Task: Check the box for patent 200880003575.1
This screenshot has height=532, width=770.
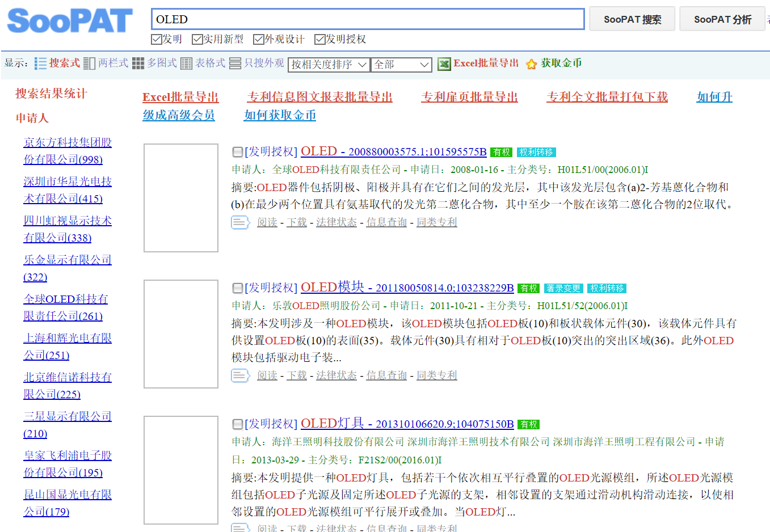Action: pos(238,152)
